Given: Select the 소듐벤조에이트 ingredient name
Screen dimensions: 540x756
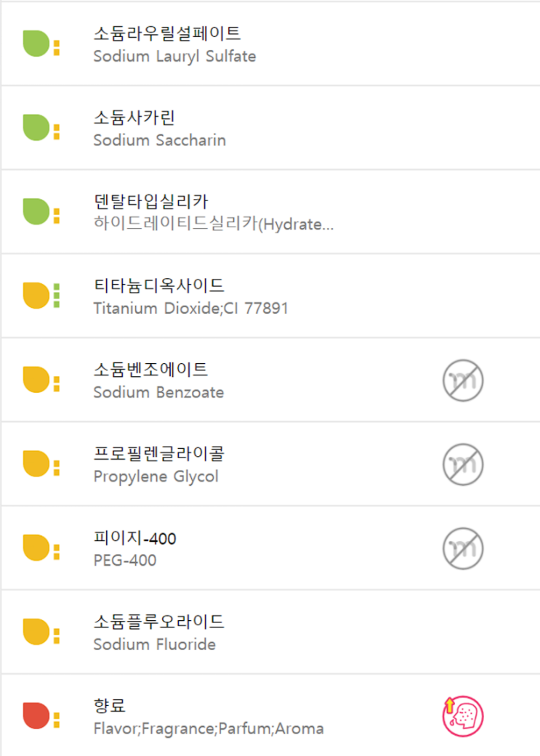Looking at the screenshot, I should (x=150, y=370).
